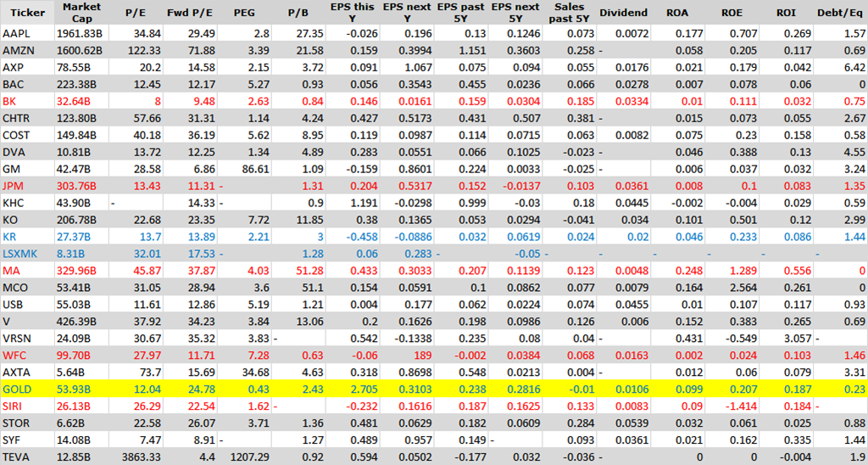
Task: Select the red WFC ticker cell
Action: pyautogui.click(x=28, y=356)
